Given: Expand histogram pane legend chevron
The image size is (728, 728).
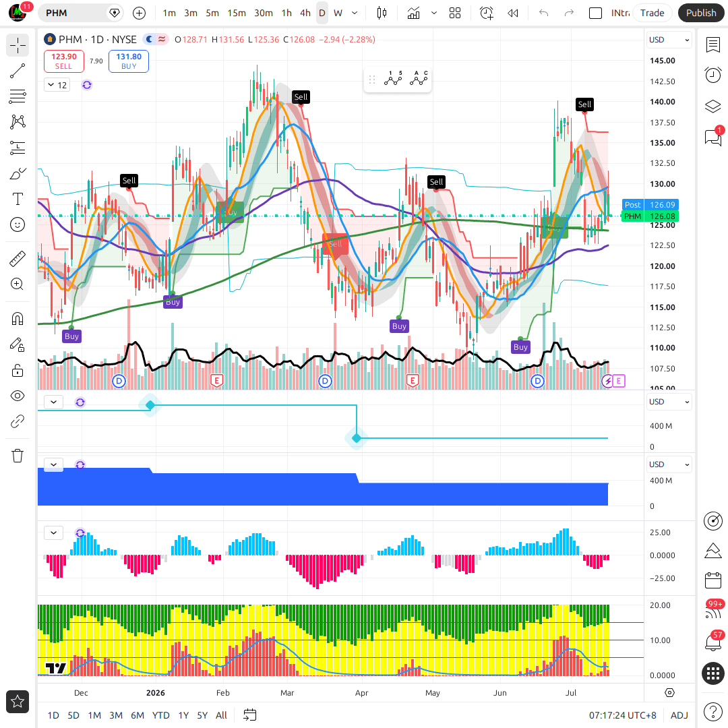Looking at the screenshot, I should pyautogui.click(x=54, y=533).
